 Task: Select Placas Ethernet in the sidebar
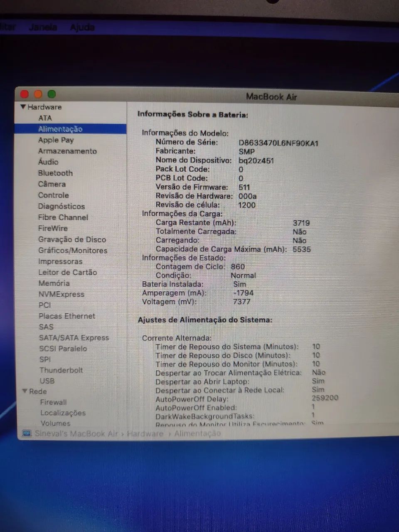67,316
